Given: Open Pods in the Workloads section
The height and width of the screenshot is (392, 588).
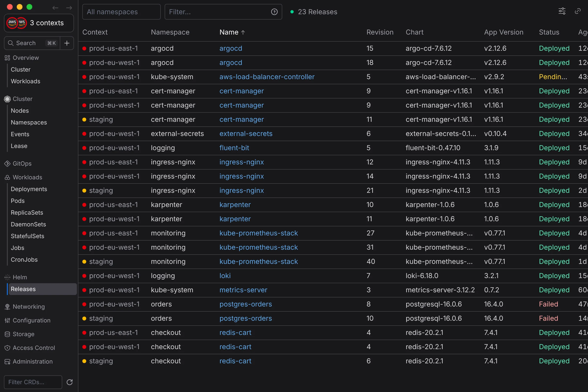Looking at the screenshot, I should coord(18,201).
